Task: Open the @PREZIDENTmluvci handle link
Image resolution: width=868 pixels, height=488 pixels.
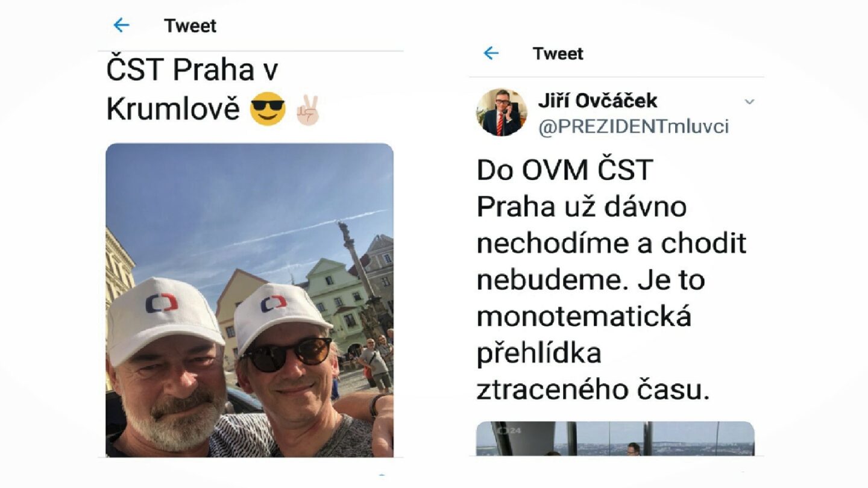Action: pyautogui.click(x=634, y=127)
